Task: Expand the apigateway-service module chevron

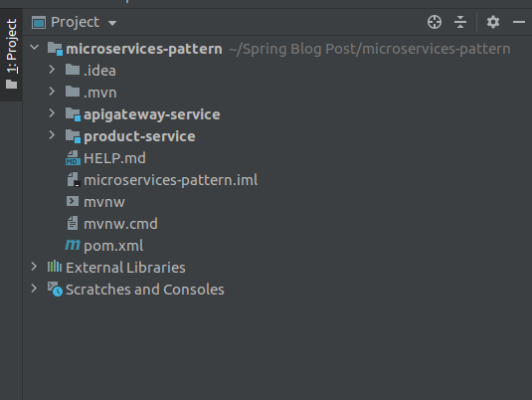Action: pyautogui.click(x=52, y=113)
